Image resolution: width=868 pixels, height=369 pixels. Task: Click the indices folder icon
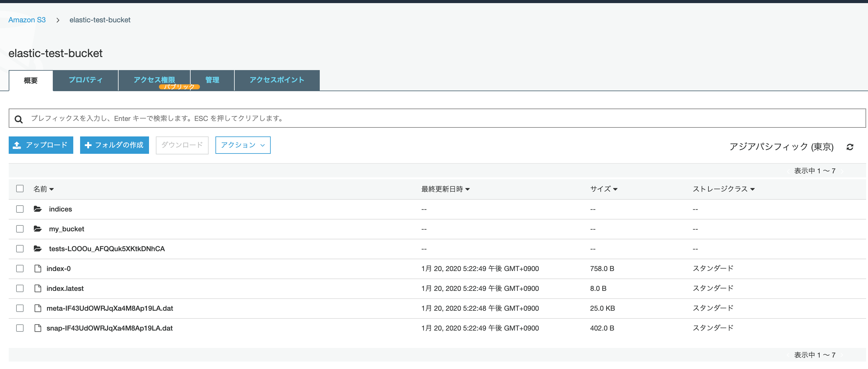(38, 209)
